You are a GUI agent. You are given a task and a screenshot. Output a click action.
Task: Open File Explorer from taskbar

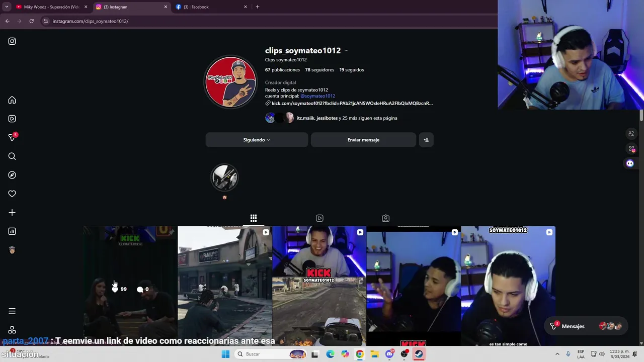[x=374, y=354]
